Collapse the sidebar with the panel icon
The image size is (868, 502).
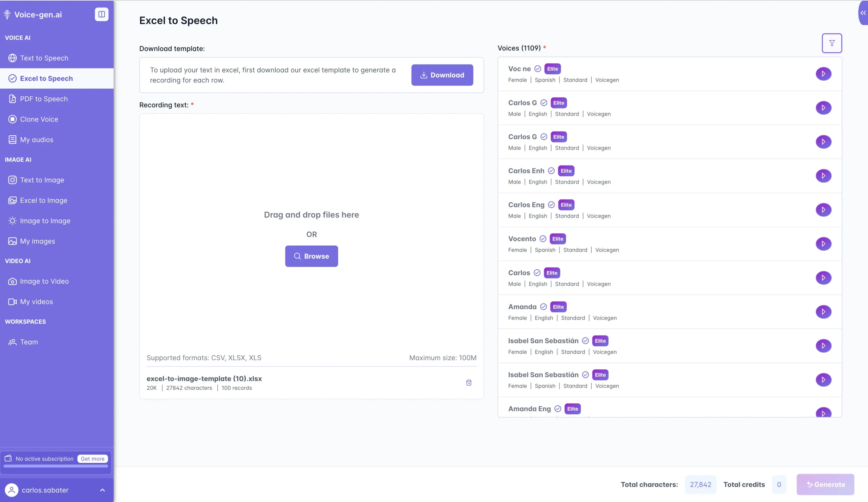pyautogui.click(x=101, y=14)
